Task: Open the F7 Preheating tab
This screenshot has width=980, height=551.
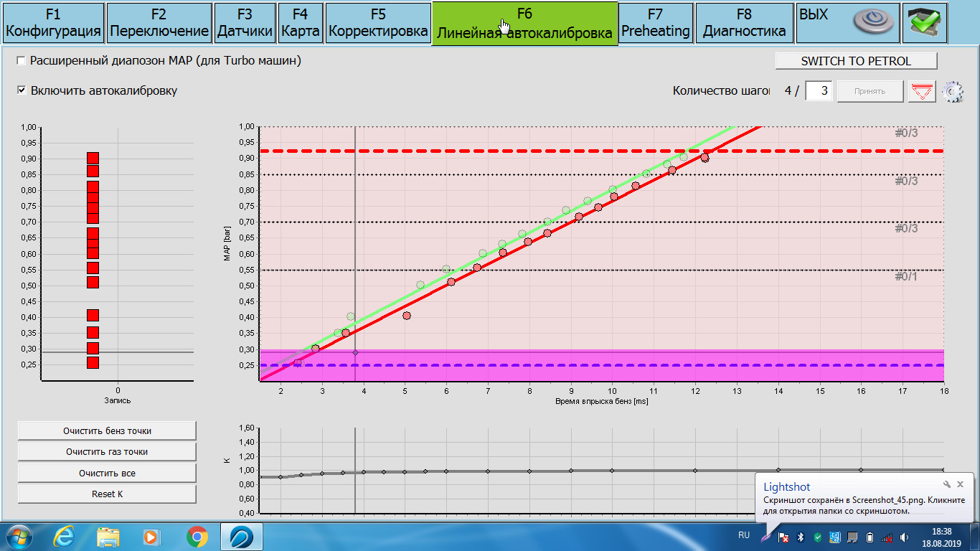Action: pos(656,23)
